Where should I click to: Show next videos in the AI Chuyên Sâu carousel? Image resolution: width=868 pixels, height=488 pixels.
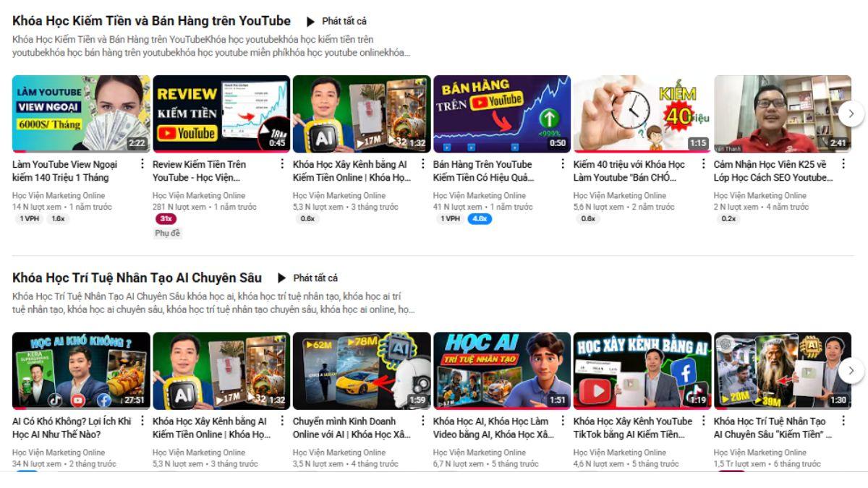click(x=851, y=370)
